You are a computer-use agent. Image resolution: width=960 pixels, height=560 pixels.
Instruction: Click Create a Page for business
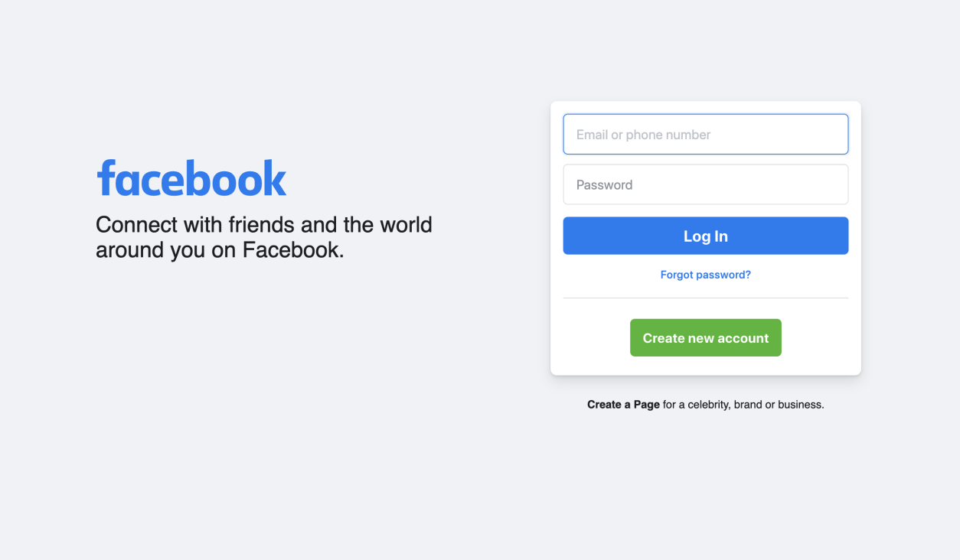pos(623,404)
